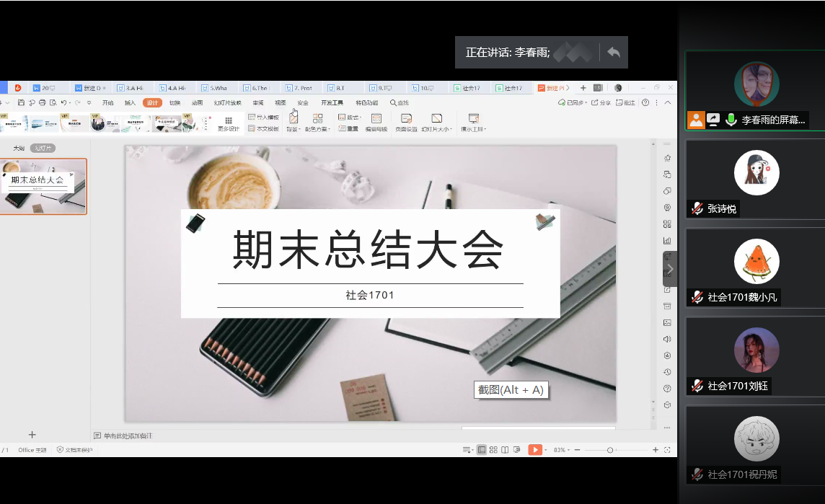Click the shapes icon in right sidebar
Viewport: 825px width, 504px height.
click(667, 191)
